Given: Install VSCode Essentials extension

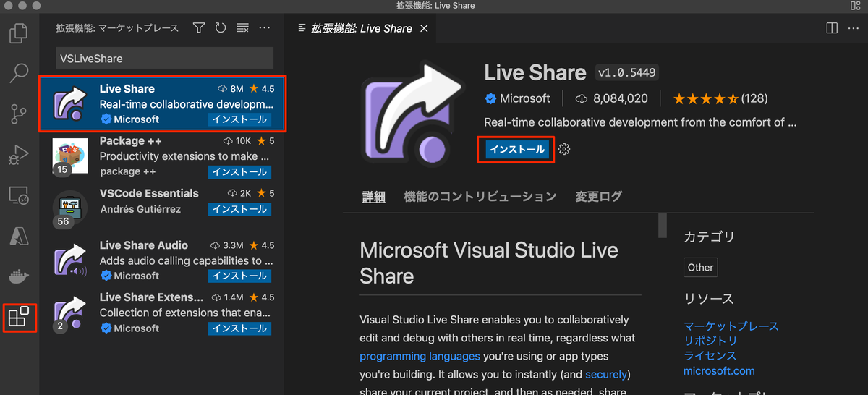Looking at the screenshot, I should tap(239, 209).
